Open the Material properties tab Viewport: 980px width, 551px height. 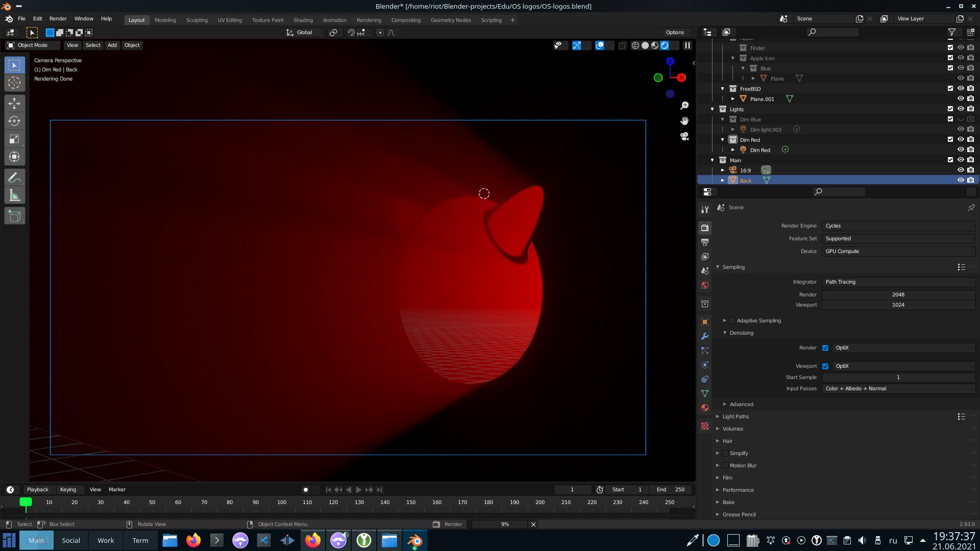point(705,408)
